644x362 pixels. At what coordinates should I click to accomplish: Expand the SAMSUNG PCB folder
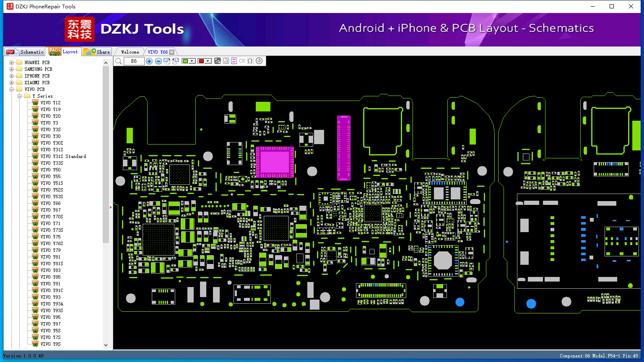[11, 69]
